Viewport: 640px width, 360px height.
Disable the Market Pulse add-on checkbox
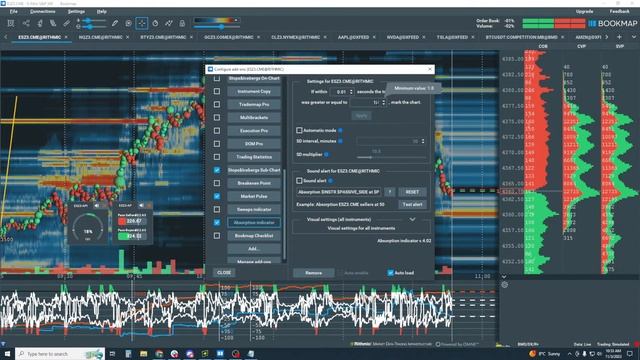point(217,196)
